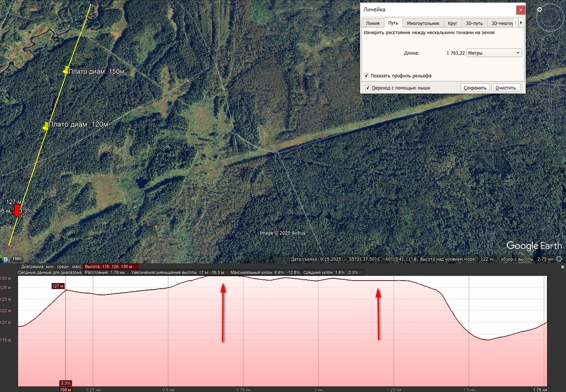Screen dimensions: 566x392
Task: Toggle Переход с помощью мыши checkbox
Action: coord(368,88)
